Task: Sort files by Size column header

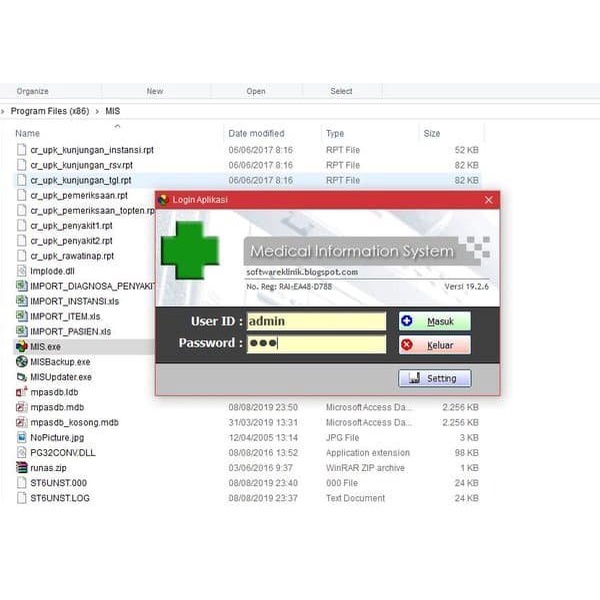Action: [x=432, y=133]
